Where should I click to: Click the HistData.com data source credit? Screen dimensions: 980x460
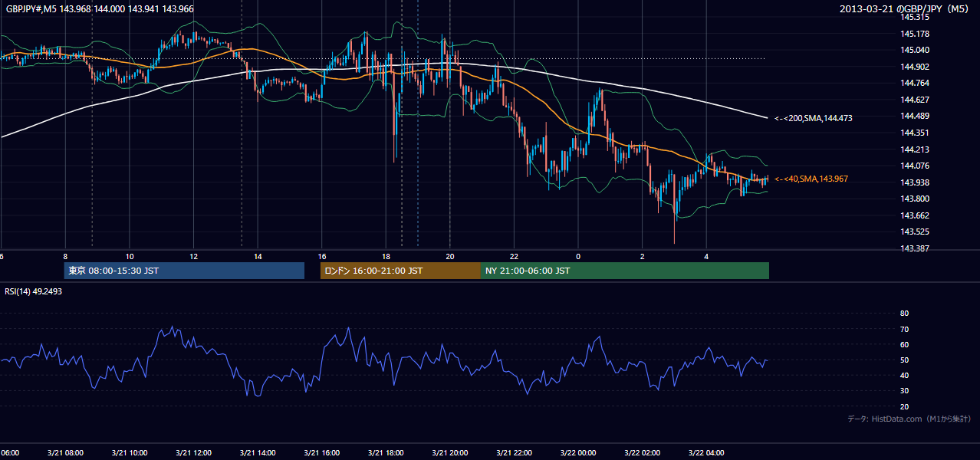(909, 419)
